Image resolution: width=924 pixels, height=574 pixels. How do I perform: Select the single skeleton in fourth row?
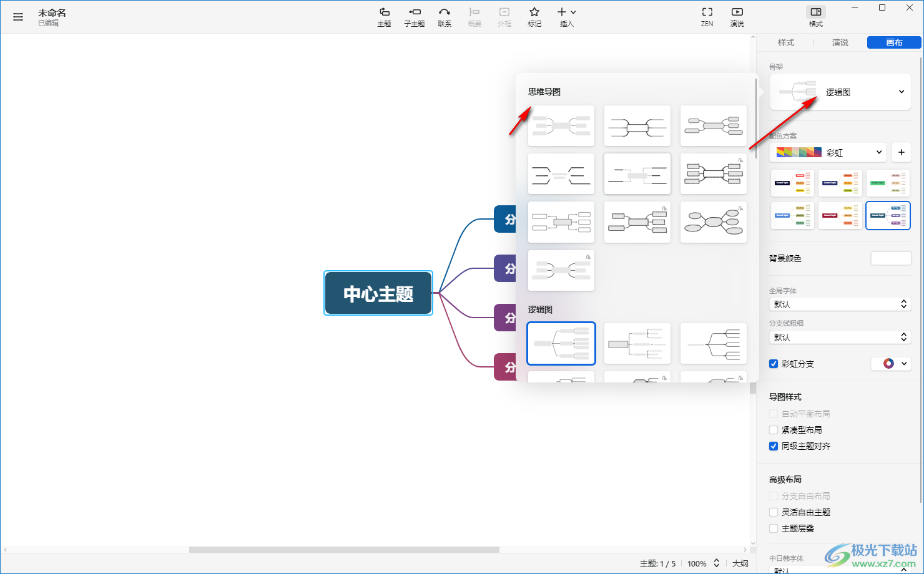(561, 270)
